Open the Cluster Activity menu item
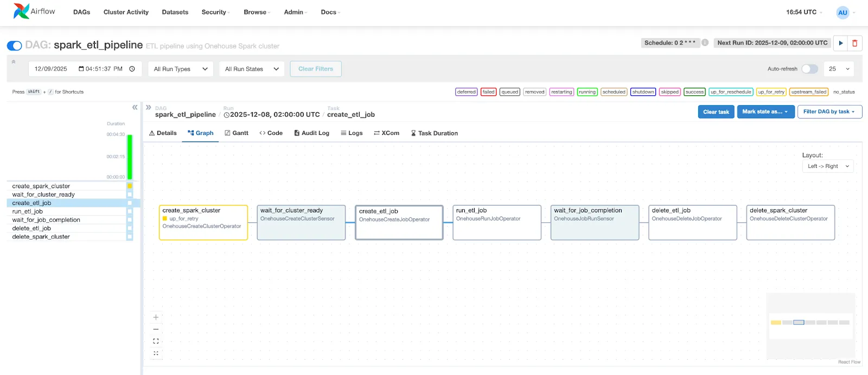This screenshot has height=375, width=868. (x=126, y=12)
